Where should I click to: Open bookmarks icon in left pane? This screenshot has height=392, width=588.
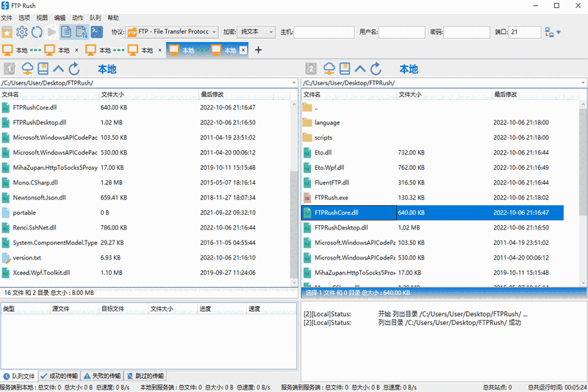pyautogui.click(x=43, y=69)
